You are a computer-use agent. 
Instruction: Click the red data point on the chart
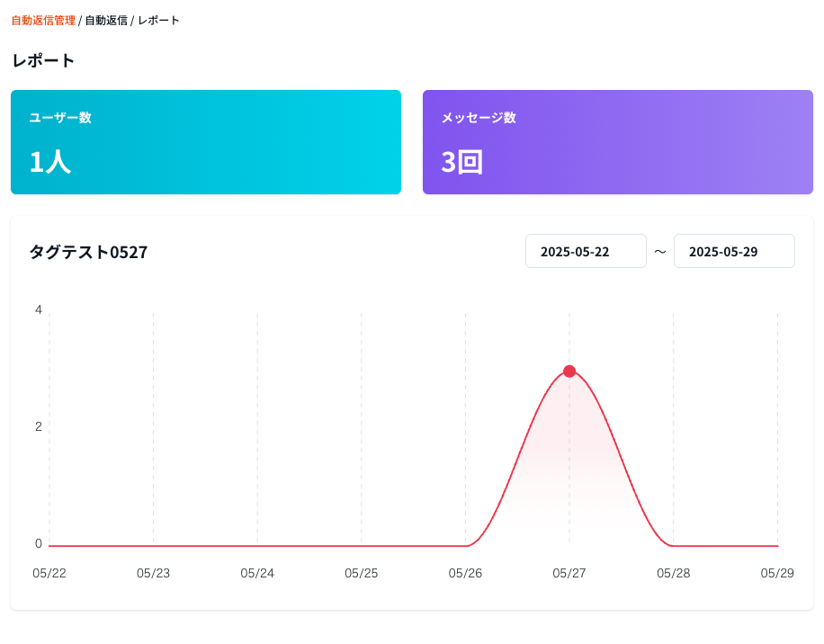point(569,371)
